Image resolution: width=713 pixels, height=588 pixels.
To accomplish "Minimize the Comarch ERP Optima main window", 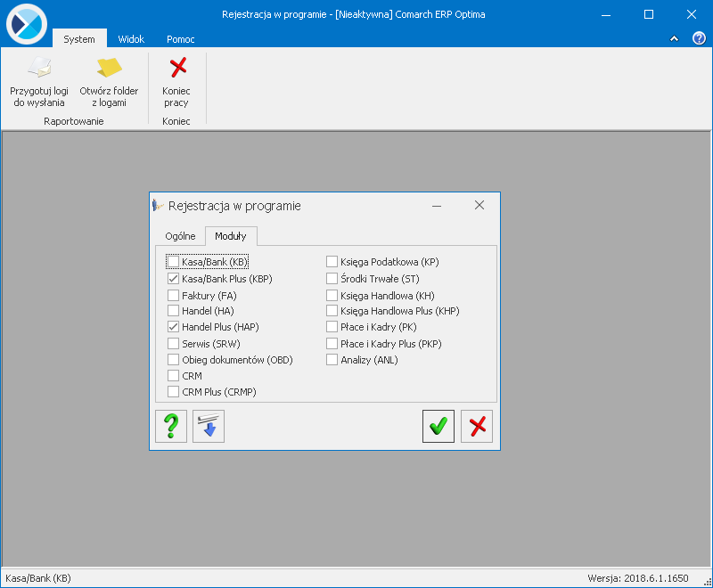I will point(606,14).
